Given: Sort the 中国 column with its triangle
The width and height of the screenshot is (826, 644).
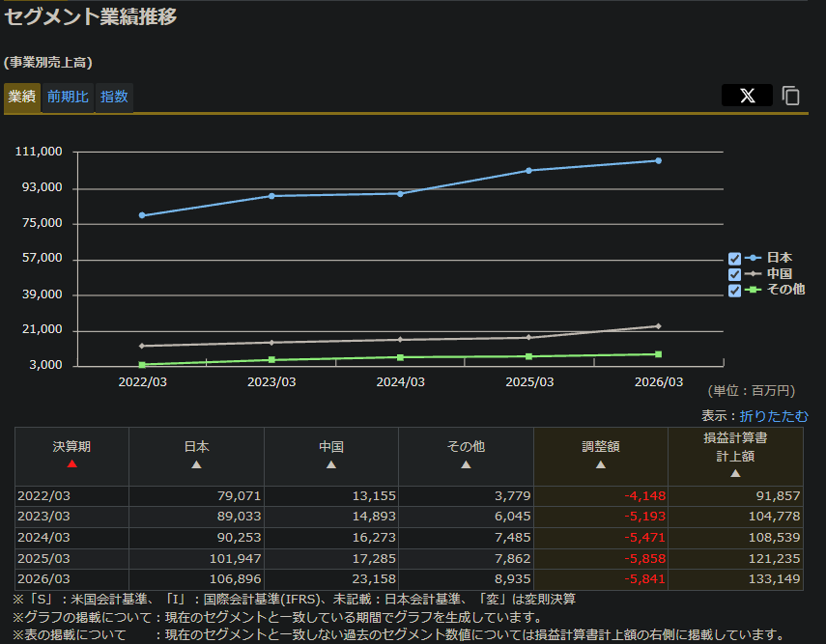Looking at the screenshot, I should tap(331, 464).
